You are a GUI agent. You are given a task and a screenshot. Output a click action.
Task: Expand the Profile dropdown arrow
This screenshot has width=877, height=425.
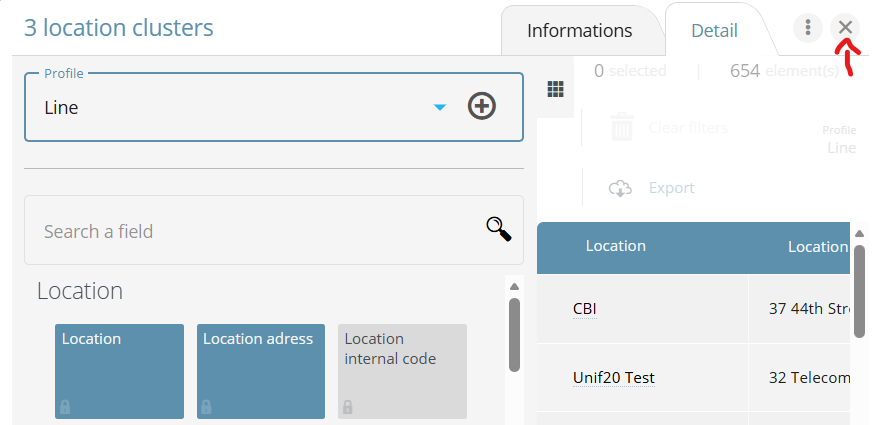(439, 107)
